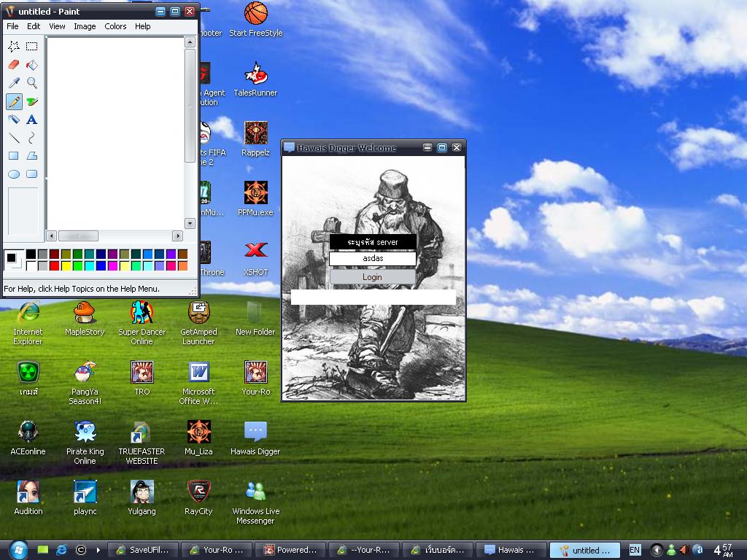
Task: Click Login in Hawais Digger window
Action: pos(373,277)
